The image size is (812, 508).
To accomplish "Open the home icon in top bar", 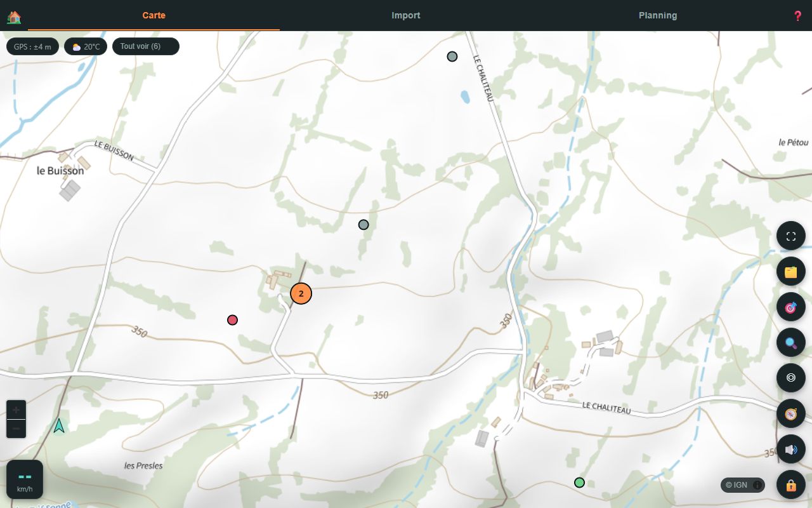I will tap(14, 17).
